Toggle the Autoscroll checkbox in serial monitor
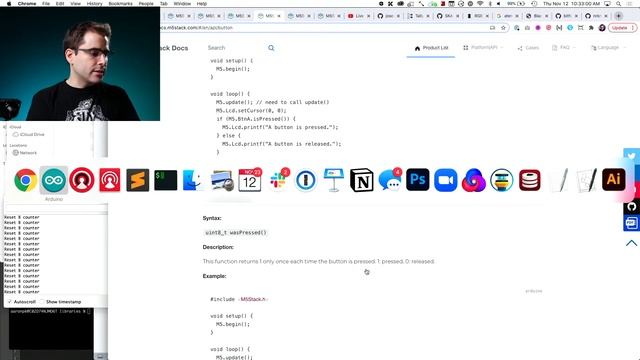640x360 pixels. coord(9,302)
